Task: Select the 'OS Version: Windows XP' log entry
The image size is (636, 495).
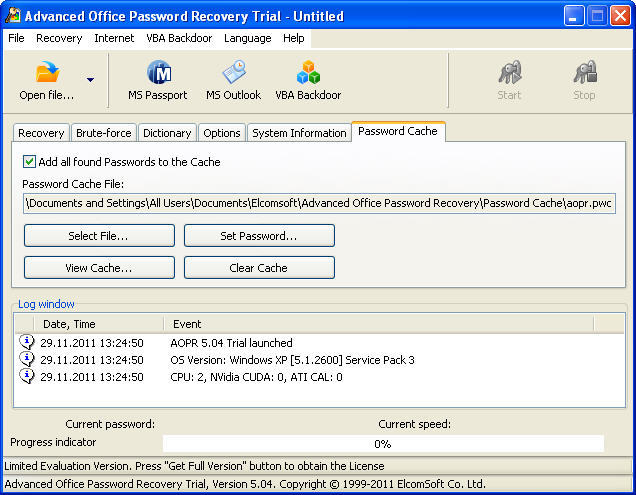Action: 320,360
